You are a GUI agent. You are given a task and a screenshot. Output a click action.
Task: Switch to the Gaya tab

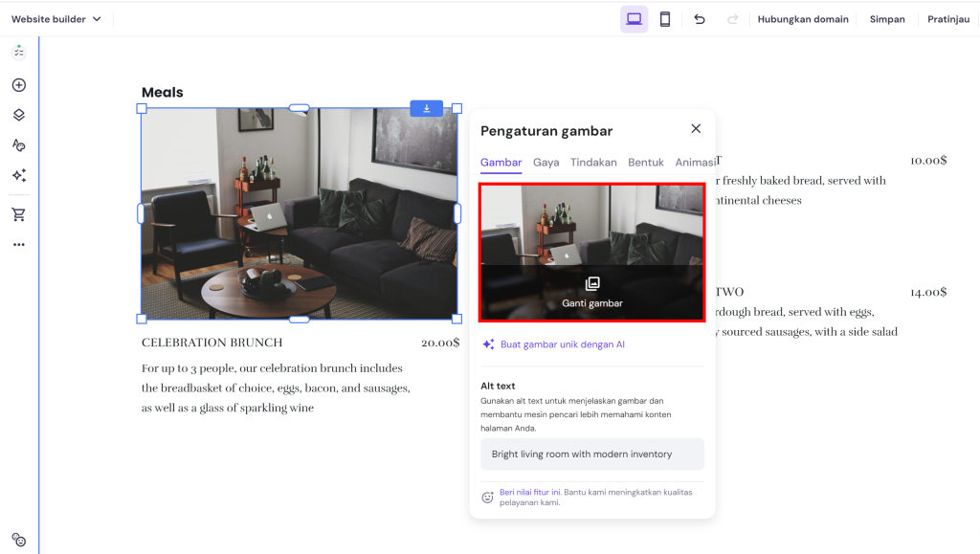(546, 162)
